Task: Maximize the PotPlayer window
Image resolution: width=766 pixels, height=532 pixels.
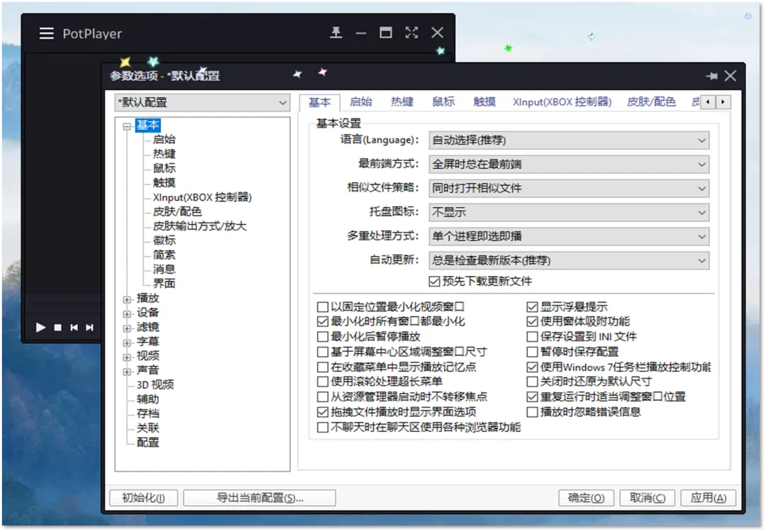Action: point(386,33)
